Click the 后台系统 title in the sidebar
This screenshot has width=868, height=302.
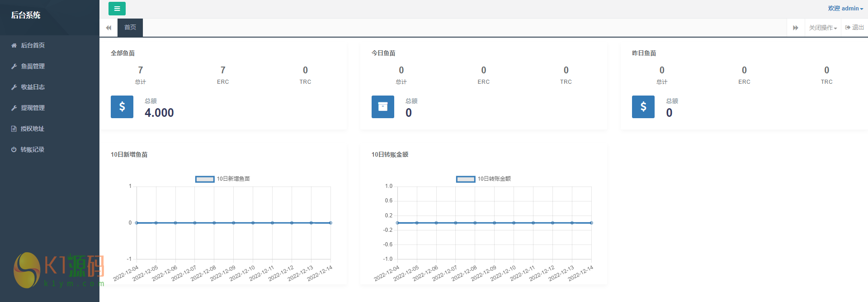pos(26,15)
